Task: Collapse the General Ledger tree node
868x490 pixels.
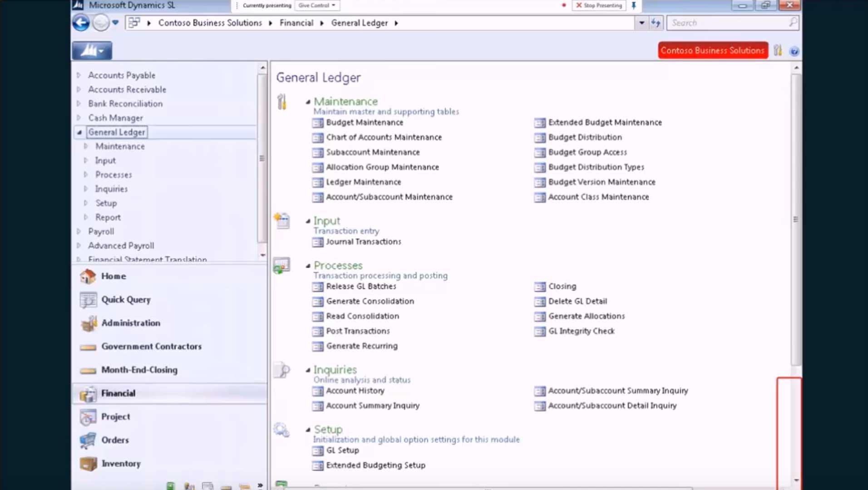Action: tap(79, 132)
